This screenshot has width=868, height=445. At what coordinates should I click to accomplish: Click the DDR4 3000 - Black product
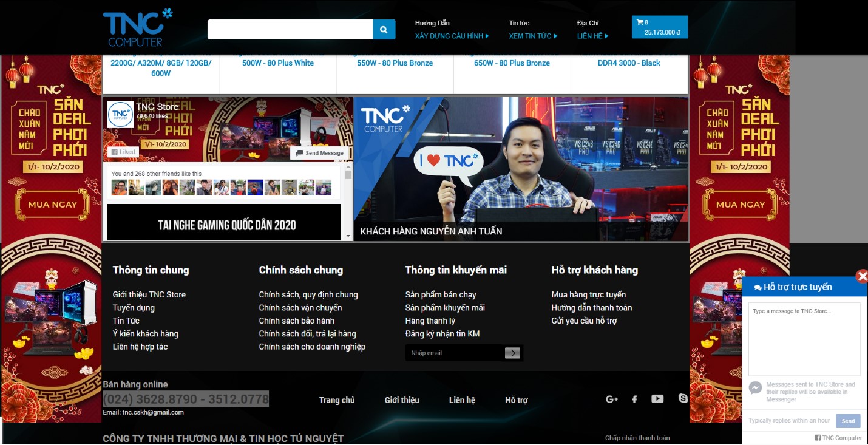[x=629, y=63]
